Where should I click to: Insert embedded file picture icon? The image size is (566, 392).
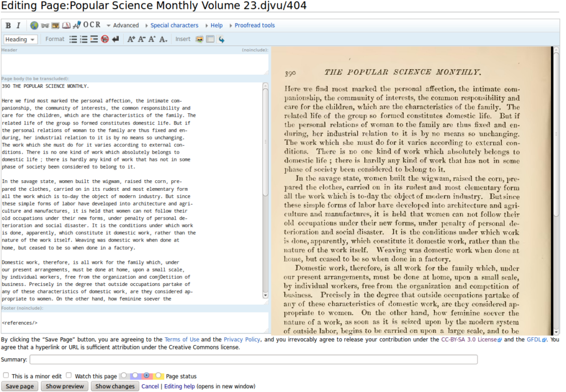[56, 25]
